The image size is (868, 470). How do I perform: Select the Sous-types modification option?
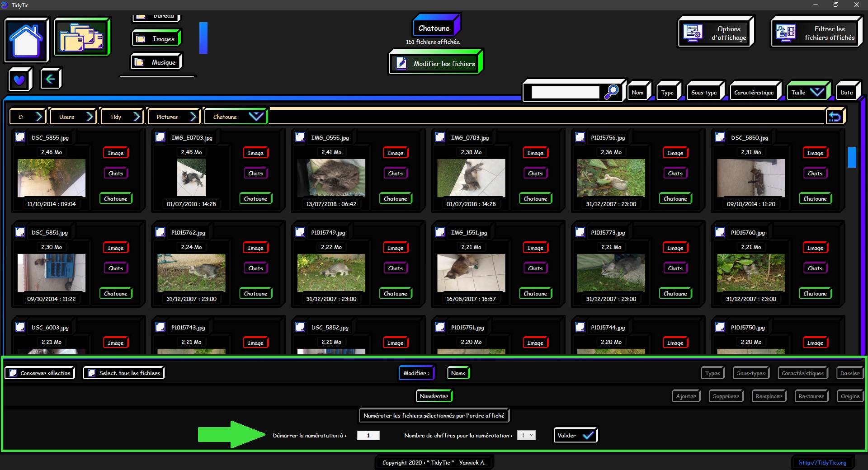pyautogui.click(x=751, y=373)
